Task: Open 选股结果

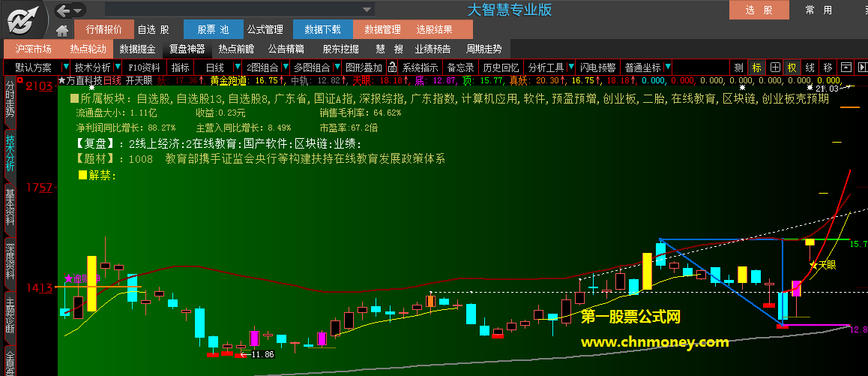Action: 435,29
